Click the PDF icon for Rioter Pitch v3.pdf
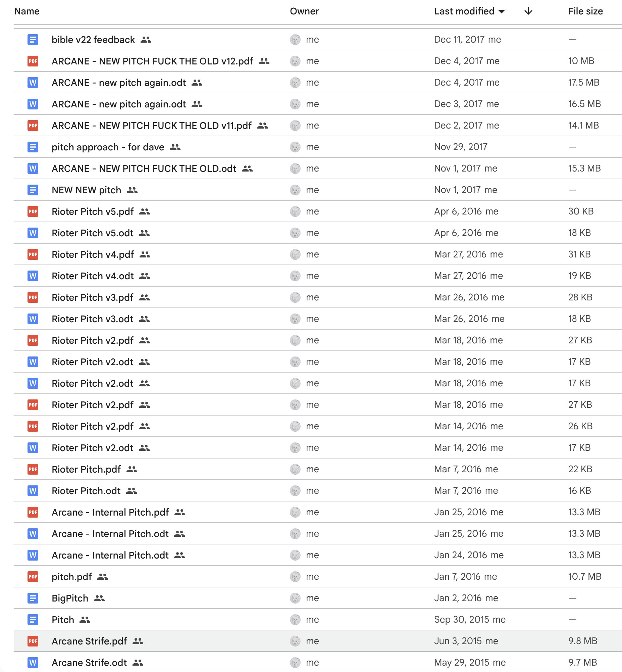Image resolution: width=622 pixels, height=672 pixels. pyautogui.click(x=33, y=297)
